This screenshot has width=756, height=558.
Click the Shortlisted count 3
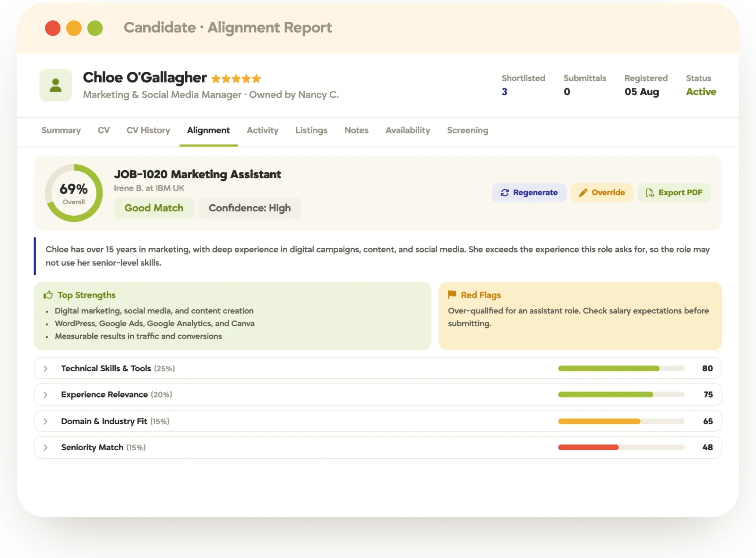point(505,92)
